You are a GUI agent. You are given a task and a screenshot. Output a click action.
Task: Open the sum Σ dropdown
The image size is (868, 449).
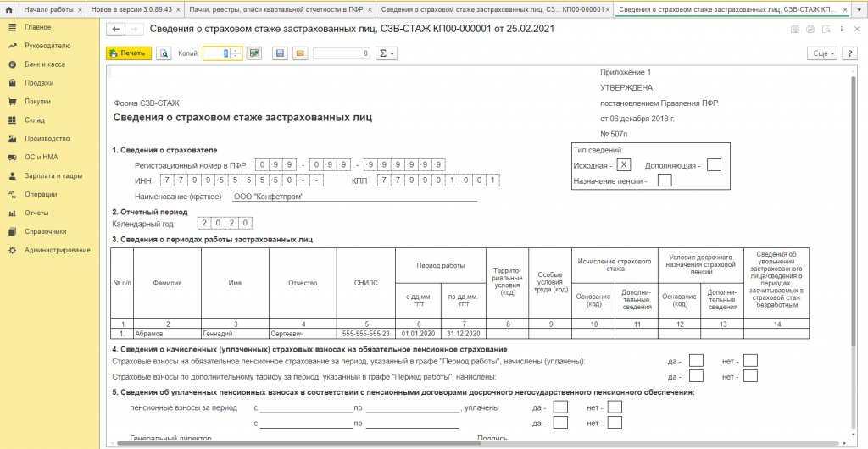point(387,53)
